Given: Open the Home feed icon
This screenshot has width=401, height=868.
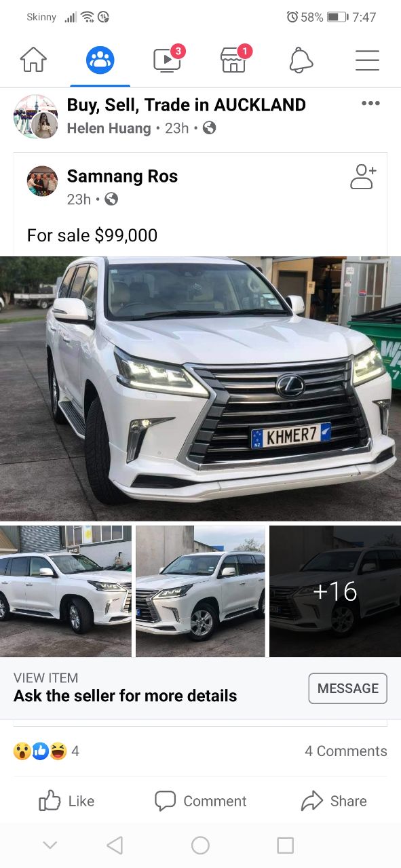Looking at the screenshot, I should [33, 60].
